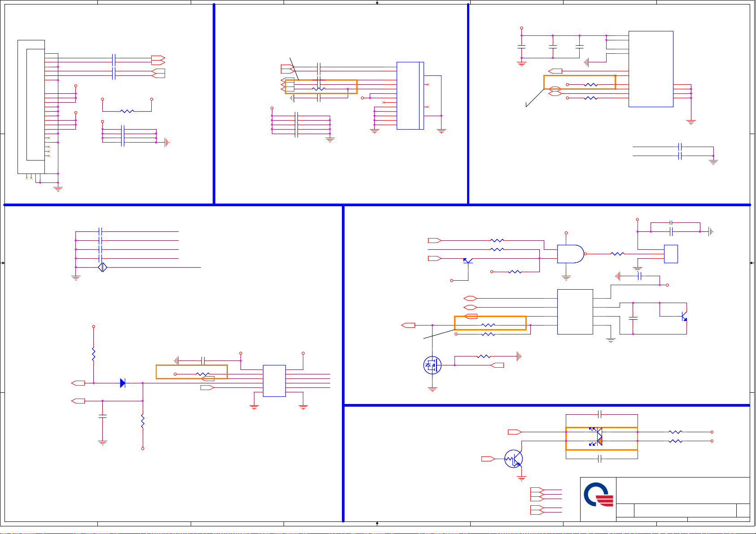Select the dual LED symbol in orange box
The image size is (756, 534).
[x=596, y=437]
